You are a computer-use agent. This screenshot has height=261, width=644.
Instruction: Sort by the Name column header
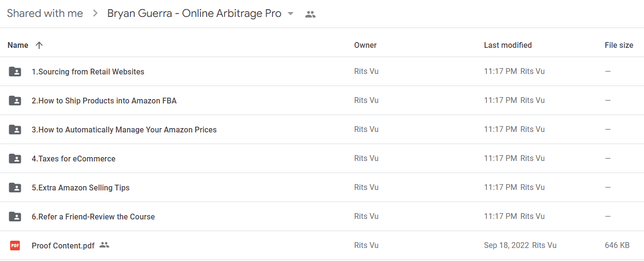(18, 45)
